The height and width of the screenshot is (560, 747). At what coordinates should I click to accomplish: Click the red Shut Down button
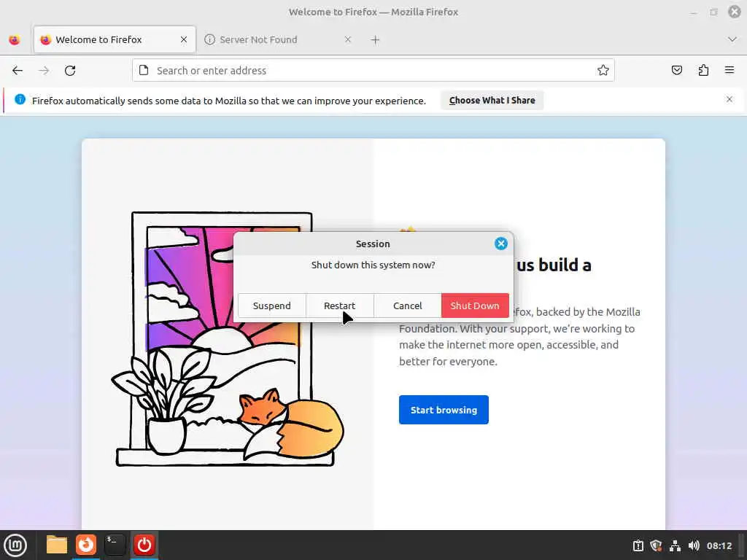tap(475, 306)
